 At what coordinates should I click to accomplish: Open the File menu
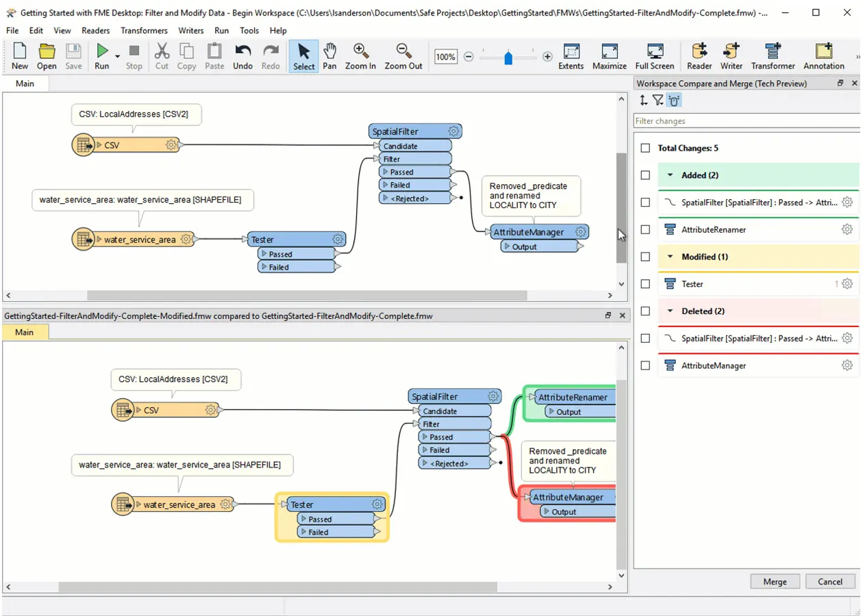click(12, 30)
